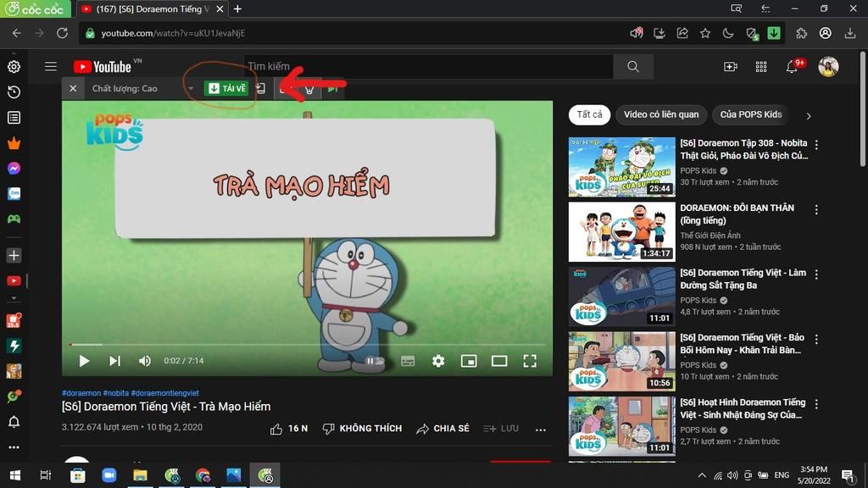Image resolution: width=868 pixels, height=488 pixels.
Task: Click the send-to-phone icon beside TẢI VỀ
Action: point(261,88)
